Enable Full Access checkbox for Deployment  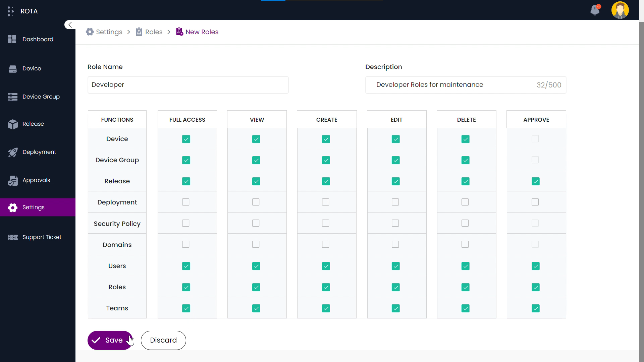click(186, 202)
